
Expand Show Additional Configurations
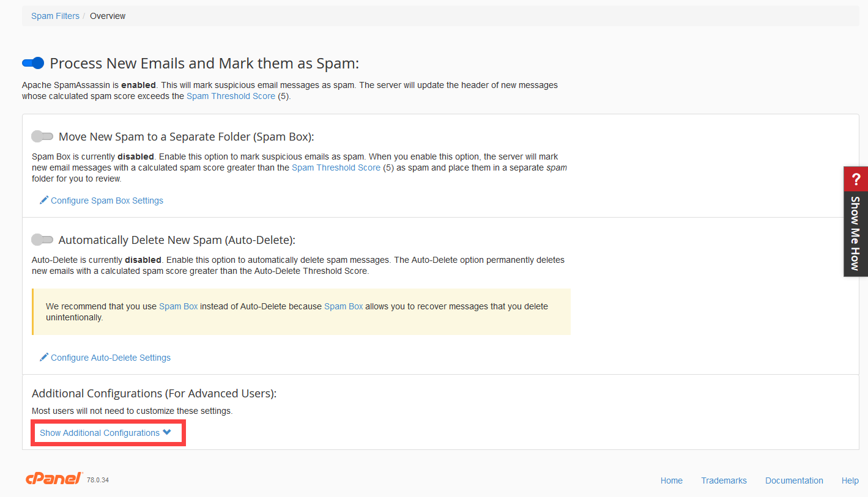tap(100, 433)
